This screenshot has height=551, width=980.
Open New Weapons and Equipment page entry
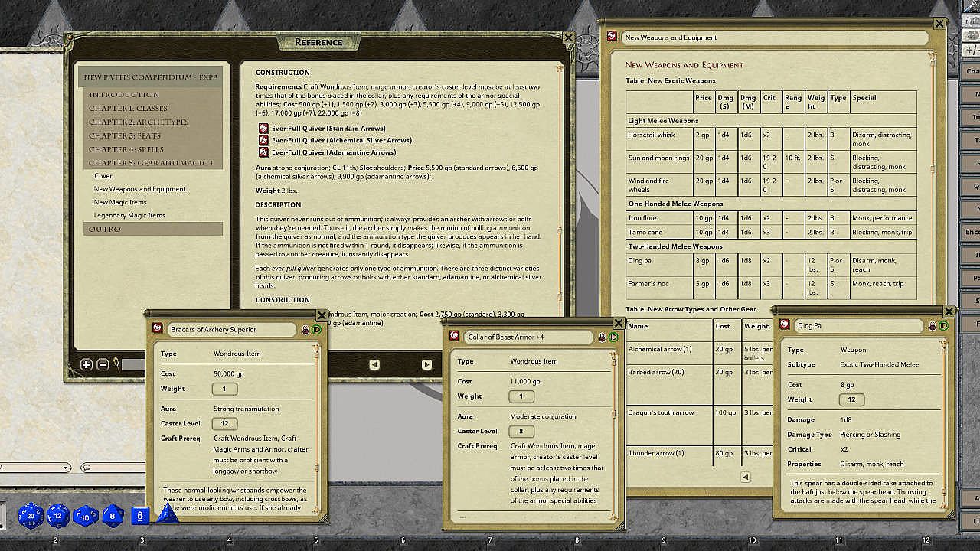[x=139, y=189]
